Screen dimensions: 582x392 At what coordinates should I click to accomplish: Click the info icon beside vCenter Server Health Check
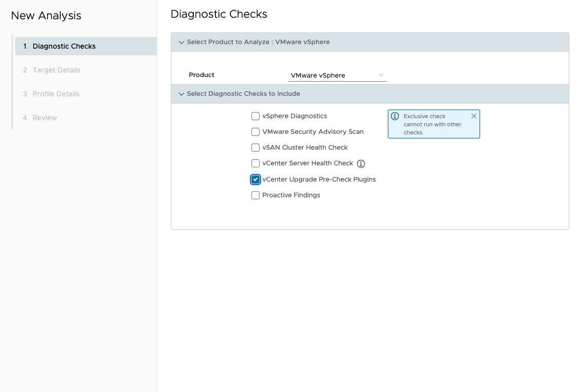coord(360,163)
